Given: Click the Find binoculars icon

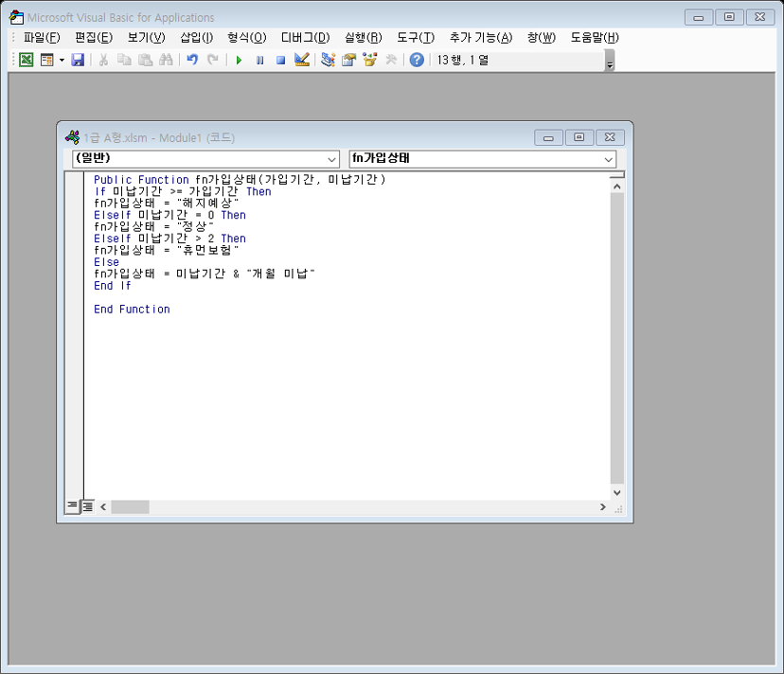Looking at the screenshot, I should pos(166,60).
